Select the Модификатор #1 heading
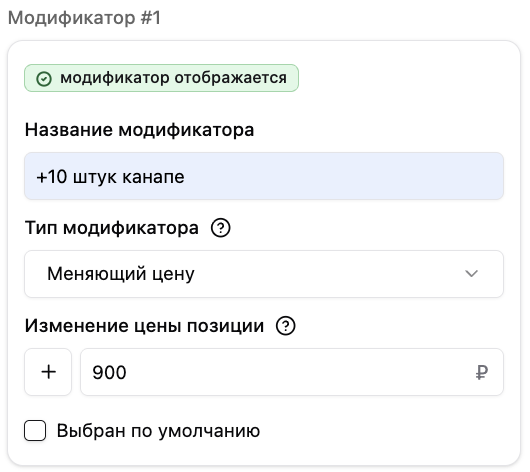The height and width of the screenshot is (472, 530). tap(85, 18)
